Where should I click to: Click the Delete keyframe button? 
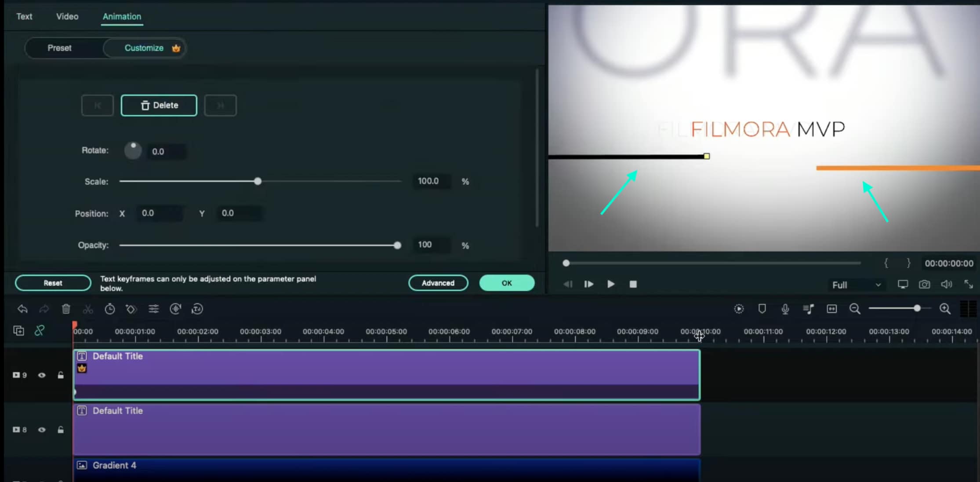[158, 105]
